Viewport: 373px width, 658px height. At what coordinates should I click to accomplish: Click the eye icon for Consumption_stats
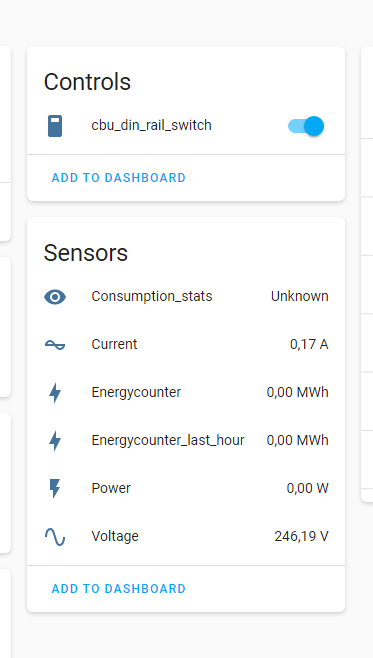(55, 297)
